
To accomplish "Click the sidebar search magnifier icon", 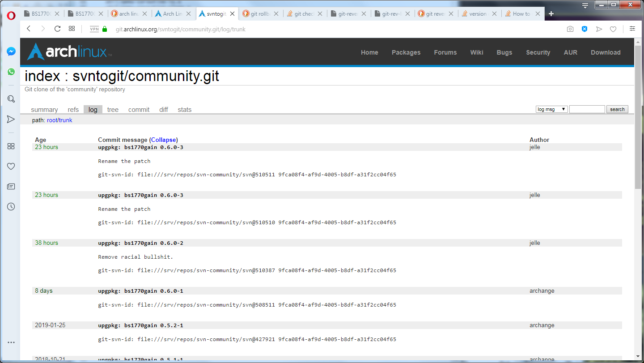I will point(11,99).
